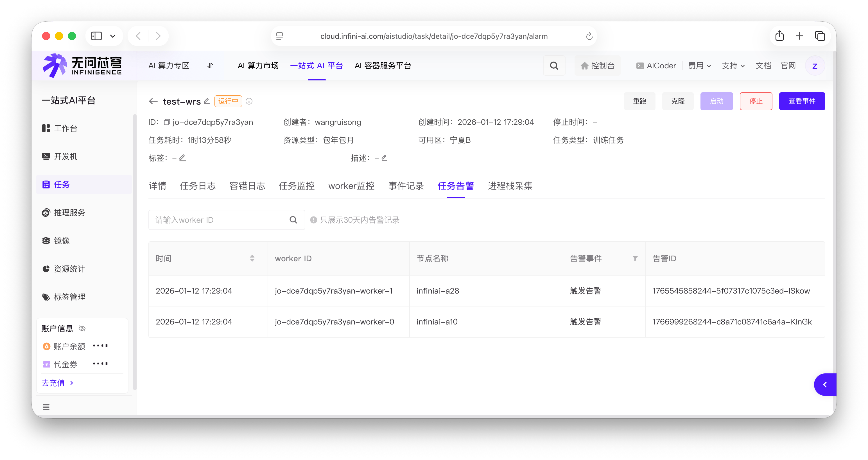868x460 pixels.
Task: Navigate to 镜像 in the sidebar
Action: (61, 241)
